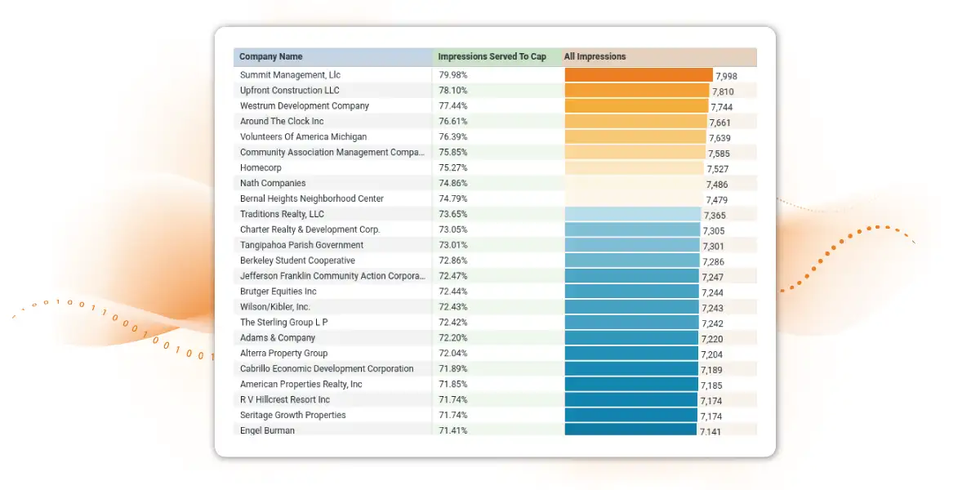Viewport: 980px width, 490px height.
Task: Select Cabrillo Economic Development Corporation row
Action: [x=327, y=369]
